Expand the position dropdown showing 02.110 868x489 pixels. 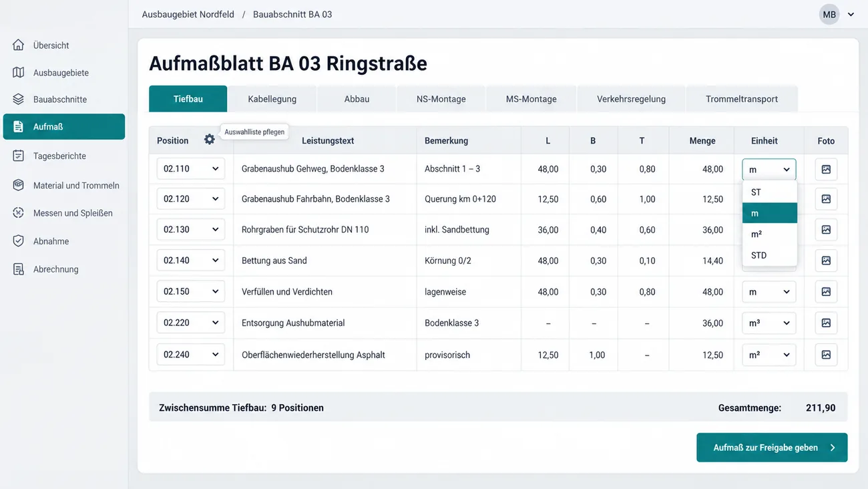click(191, 168)
